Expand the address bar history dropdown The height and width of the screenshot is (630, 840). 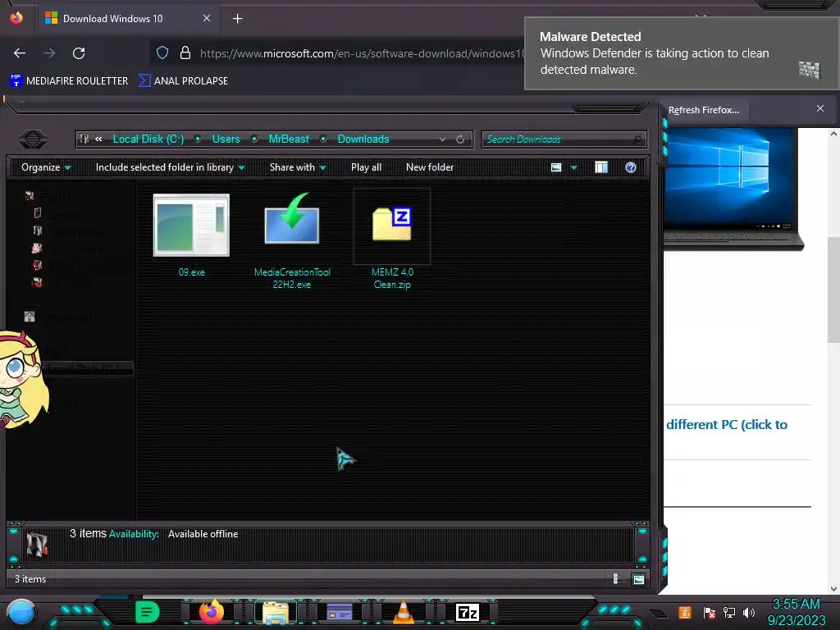click(442, 139)
